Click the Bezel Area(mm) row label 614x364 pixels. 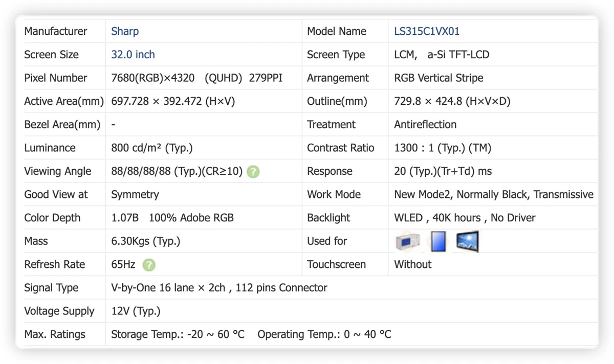(x=62, y=125)
